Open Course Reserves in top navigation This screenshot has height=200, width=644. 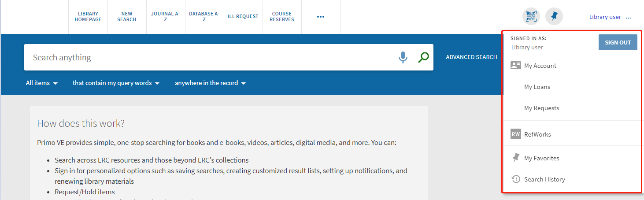pyautogui.click(x=282, y=17)
